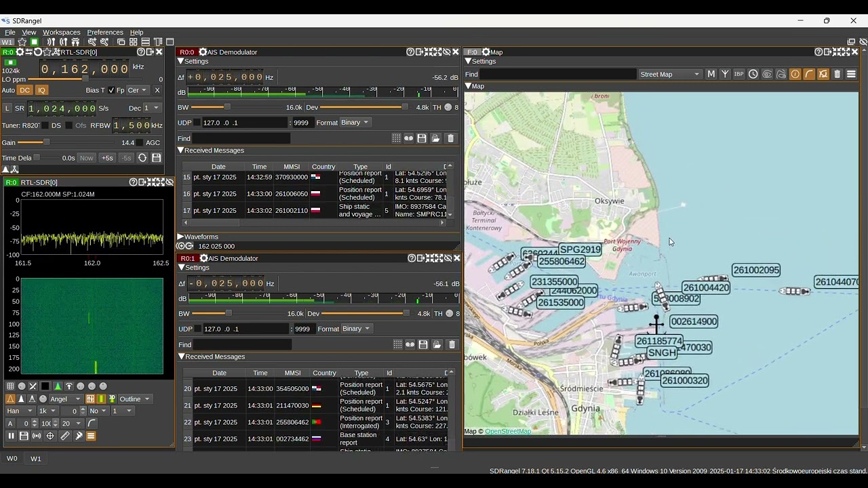Open the Help menu
This screenshot has width=868, height=488.
click(137, 32)
